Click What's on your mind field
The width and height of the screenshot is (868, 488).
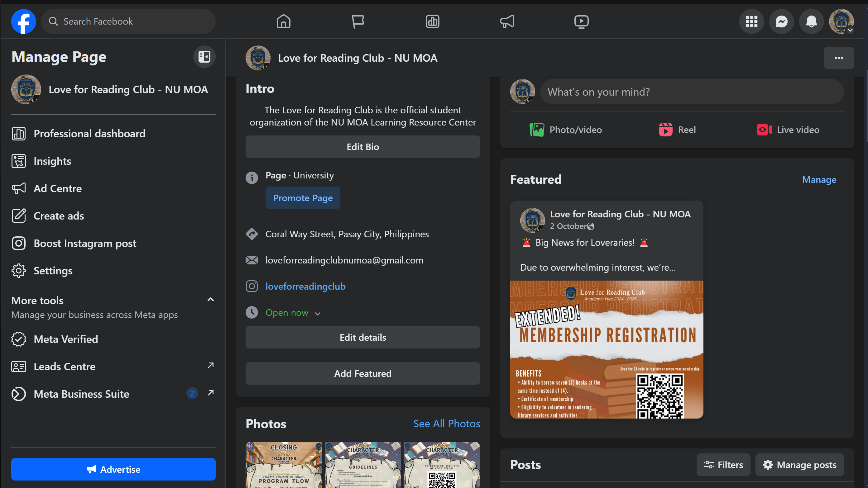691,92
